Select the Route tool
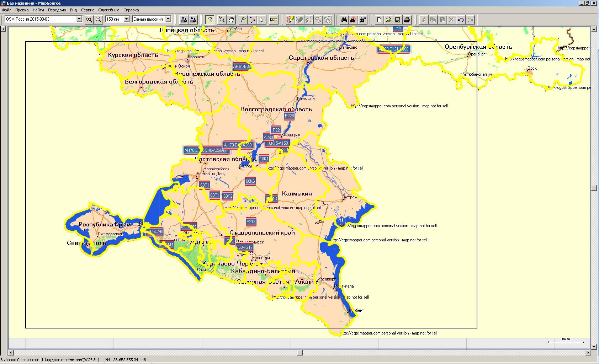The image size is (599, 364). 253,20
